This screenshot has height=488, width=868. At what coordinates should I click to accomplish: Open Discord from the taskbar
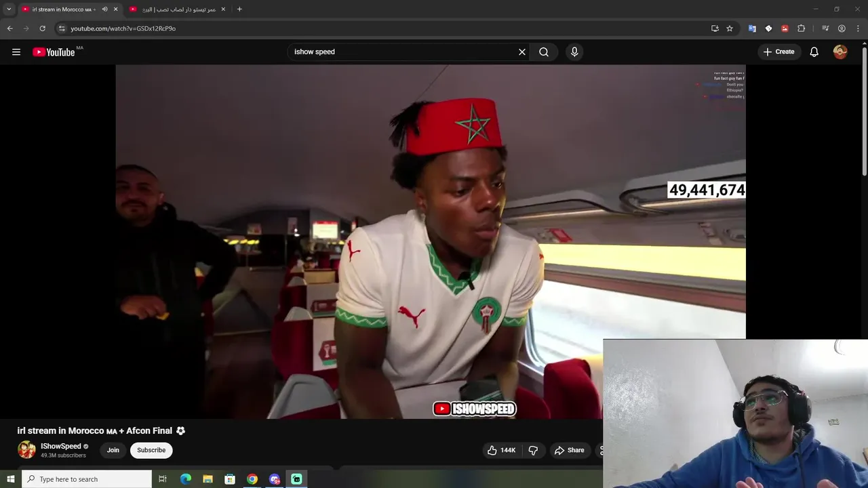coord(275,479)
